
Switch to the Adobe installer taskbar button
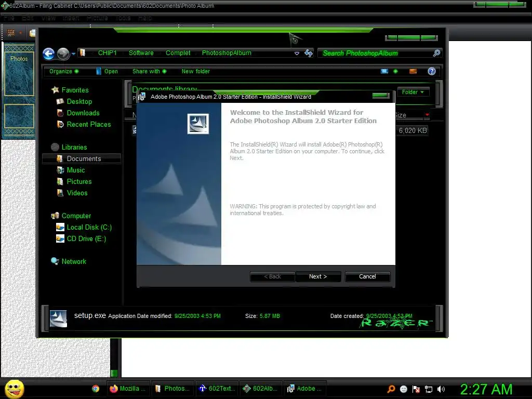pos(304,389)
